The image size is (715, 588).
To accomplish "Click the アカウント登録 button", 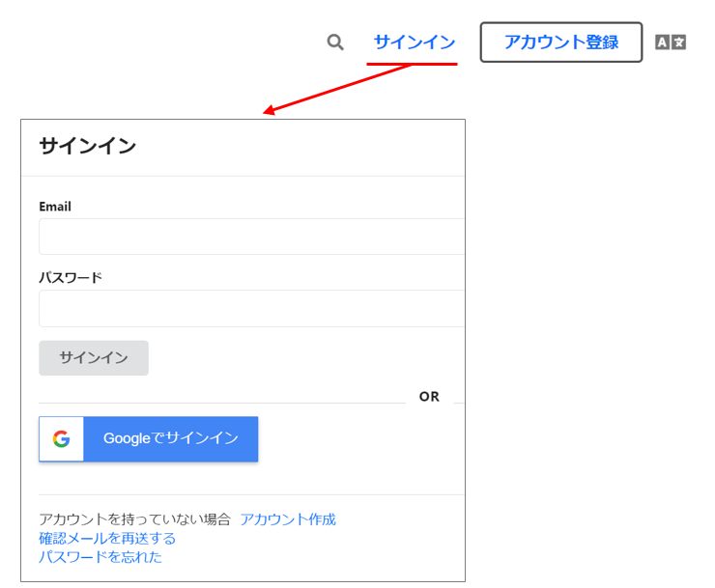I will pos(560,42).
